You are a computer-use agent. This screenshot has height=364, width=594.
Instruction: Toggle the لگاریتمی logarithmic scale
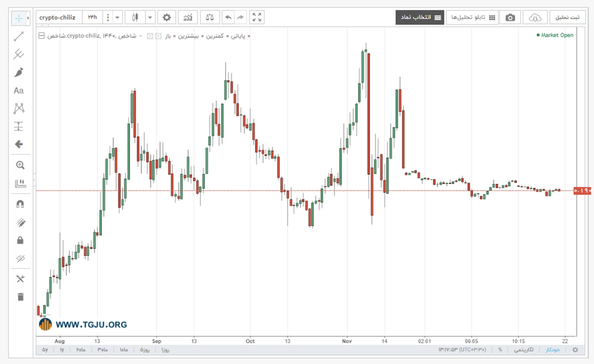[524, 350]
